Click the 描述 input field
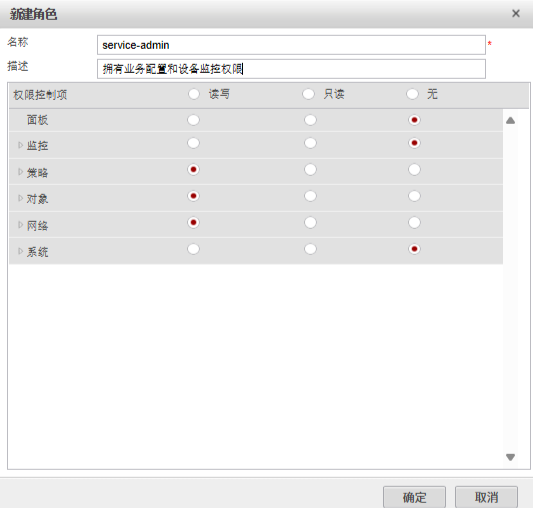 pos(291,69)
